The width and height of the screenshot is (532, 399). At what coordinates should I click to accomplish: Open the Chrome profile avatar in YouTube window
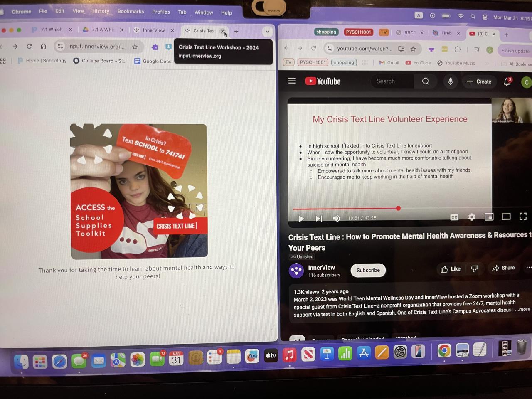click(x=490, y=50)
